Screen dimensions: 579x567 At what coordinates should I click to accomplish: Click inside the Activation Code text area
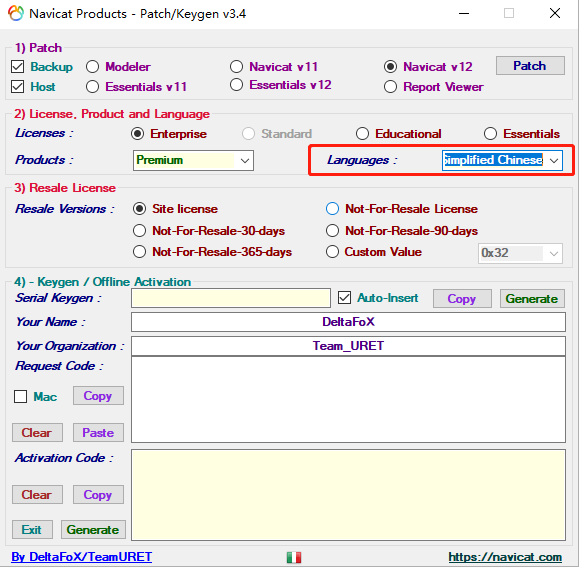[x=348, y=495]
